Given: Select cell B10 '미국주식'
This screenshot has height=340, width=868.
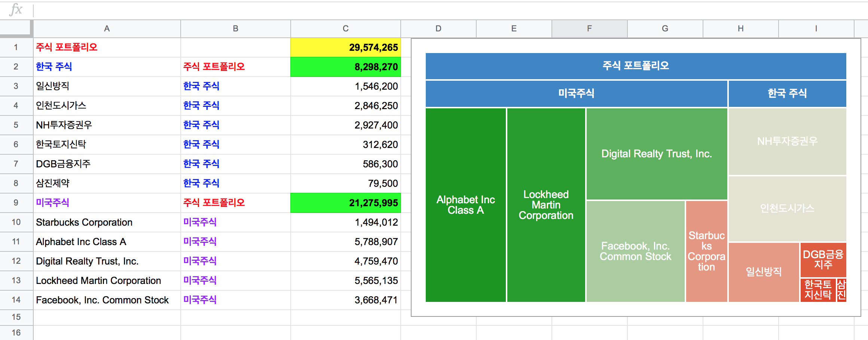Looking at the screenshot, I should pyautogui.click(x=236, y=222).
